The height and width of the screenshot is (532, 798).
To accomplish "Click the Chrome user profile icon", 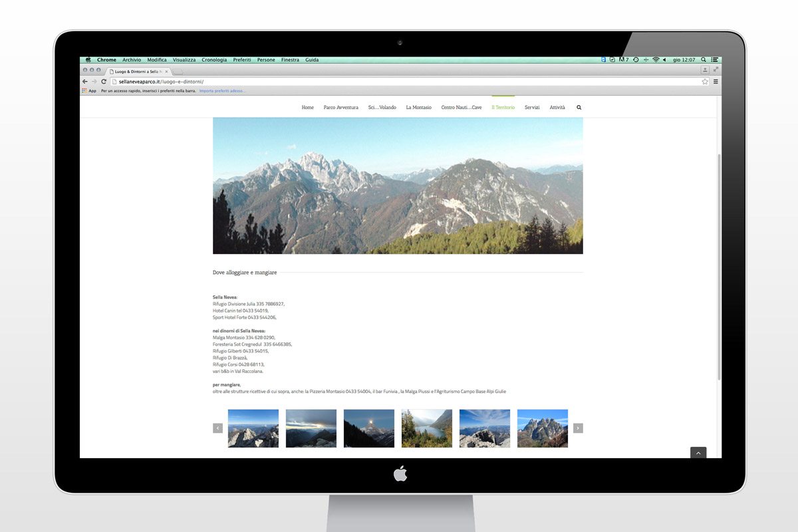I will 705,70.
